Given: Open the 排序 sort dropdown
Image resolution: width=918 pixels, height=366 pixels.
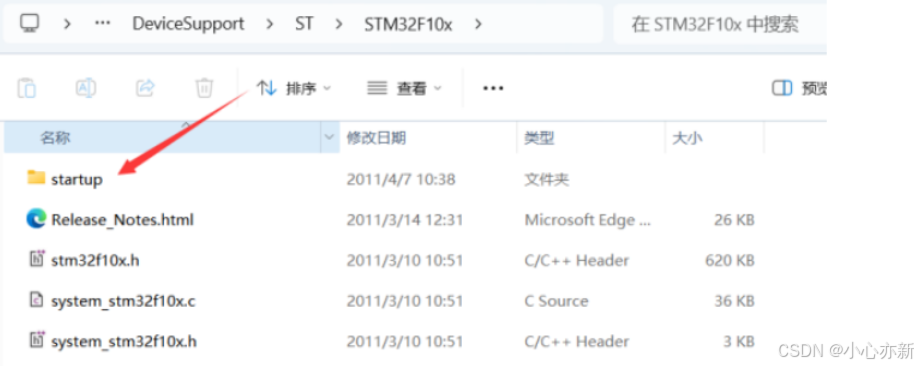Looking at the screenshot, I should pos(294,88).
